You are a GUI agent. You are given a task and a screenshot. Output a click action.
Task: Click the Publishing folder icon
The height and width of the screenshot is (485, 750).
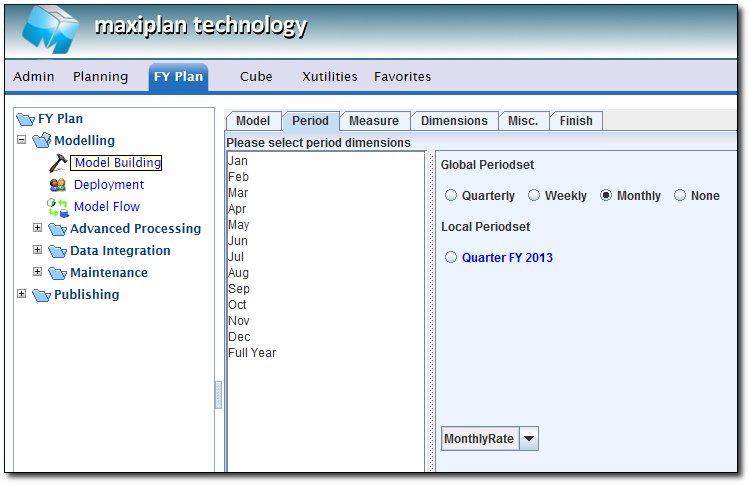click(41, 295)
